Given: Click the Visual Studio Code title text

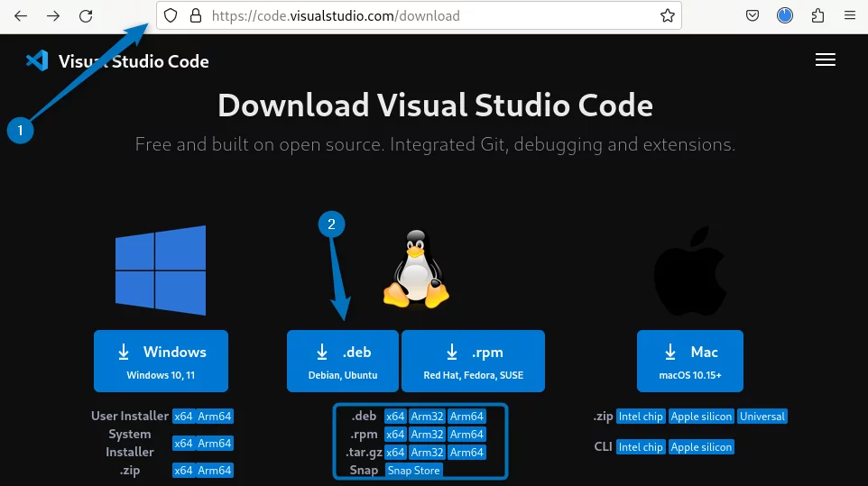Looking at the screenshot, I should [134, 61].
